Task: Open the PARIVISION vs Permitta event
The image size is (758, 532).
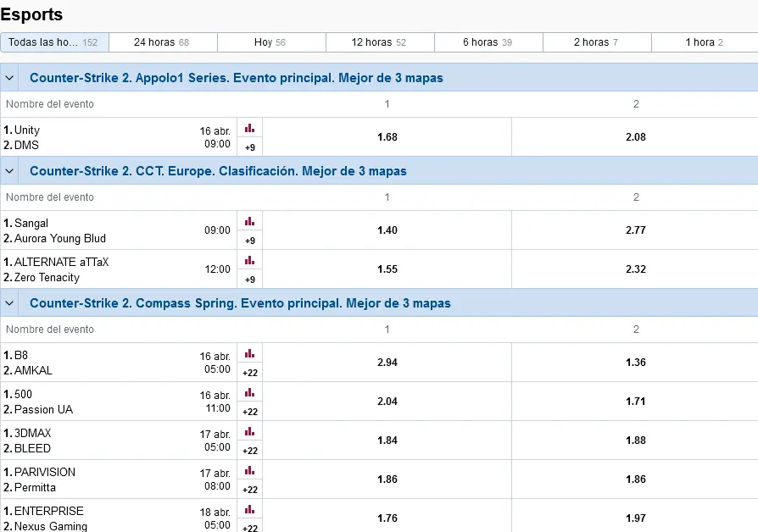Action: (x=119, y=479)
